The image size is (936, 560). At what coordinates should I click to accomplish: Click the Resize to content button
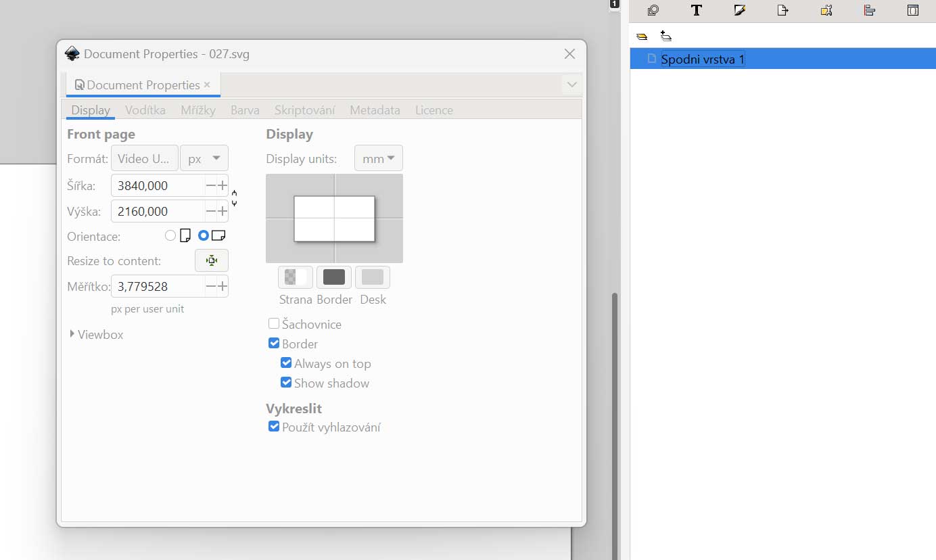[212, 260]
